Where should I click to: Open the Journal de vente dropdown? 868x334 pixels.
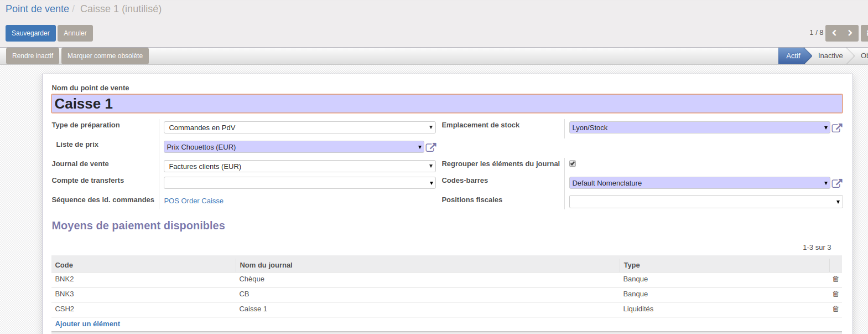point(299,166)
